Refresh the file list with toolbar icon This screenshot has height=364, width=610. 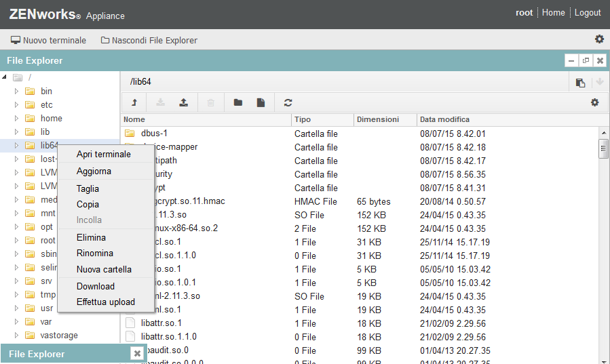tap(288, 102)
